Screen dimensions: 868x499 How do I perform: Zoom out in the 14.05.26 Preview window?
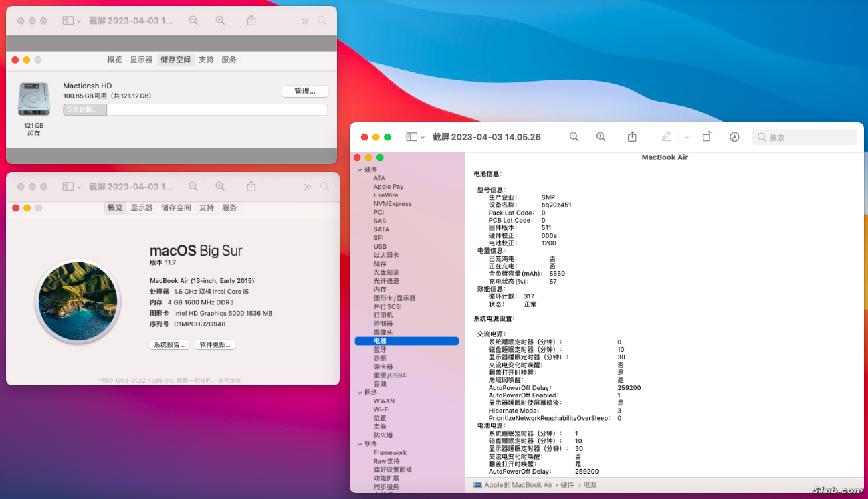pos(574,137)
